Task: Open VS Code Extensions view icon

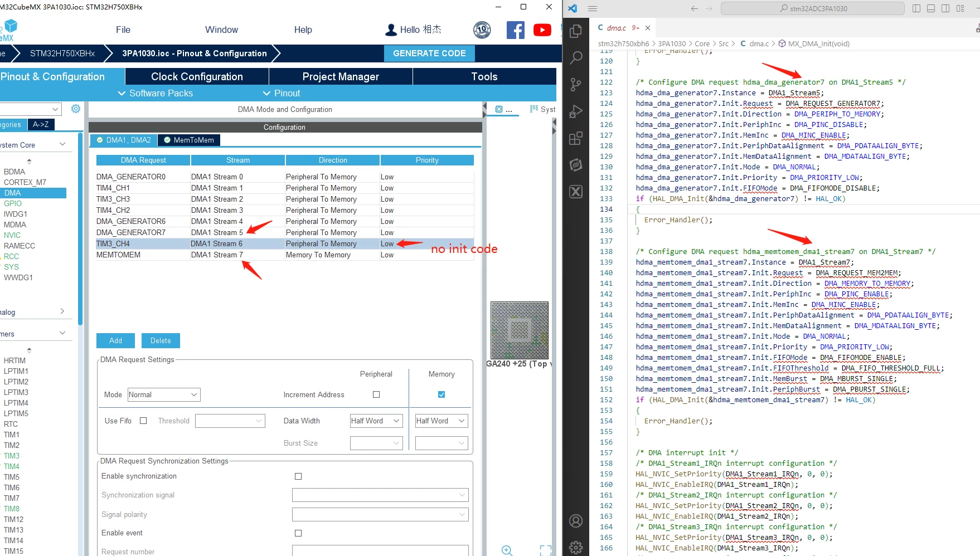Action: click(576, 138)
